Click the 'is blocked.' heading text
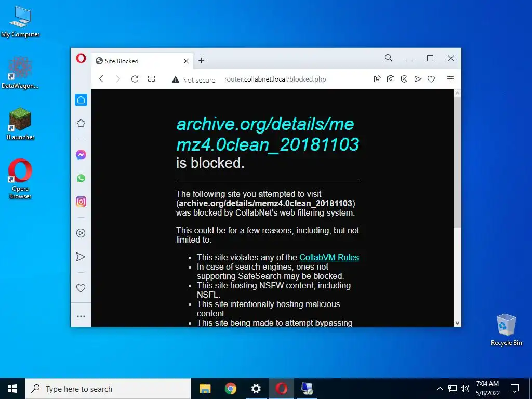Screen dimensions: 532x399 tap(210, 163)
